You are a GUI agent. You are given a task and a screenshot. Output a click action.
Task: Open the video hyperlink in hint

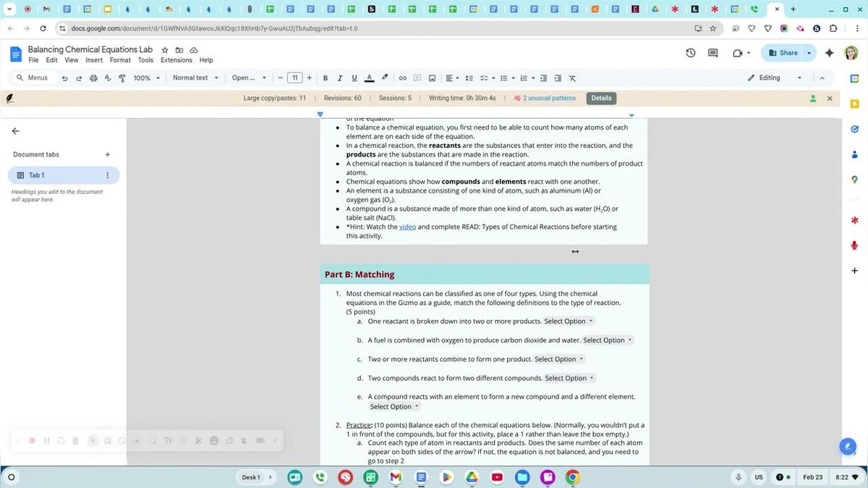tap(407, 227)
